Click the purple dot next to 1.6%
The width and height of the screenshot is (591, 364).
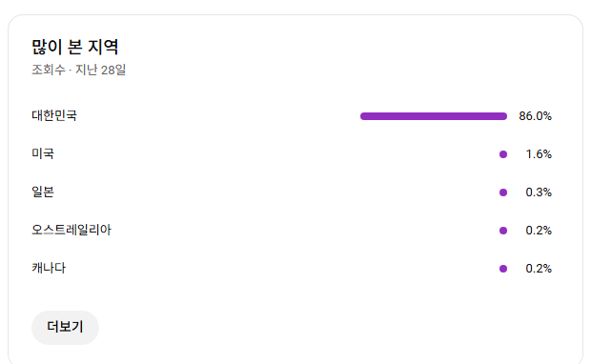point(503,154)
